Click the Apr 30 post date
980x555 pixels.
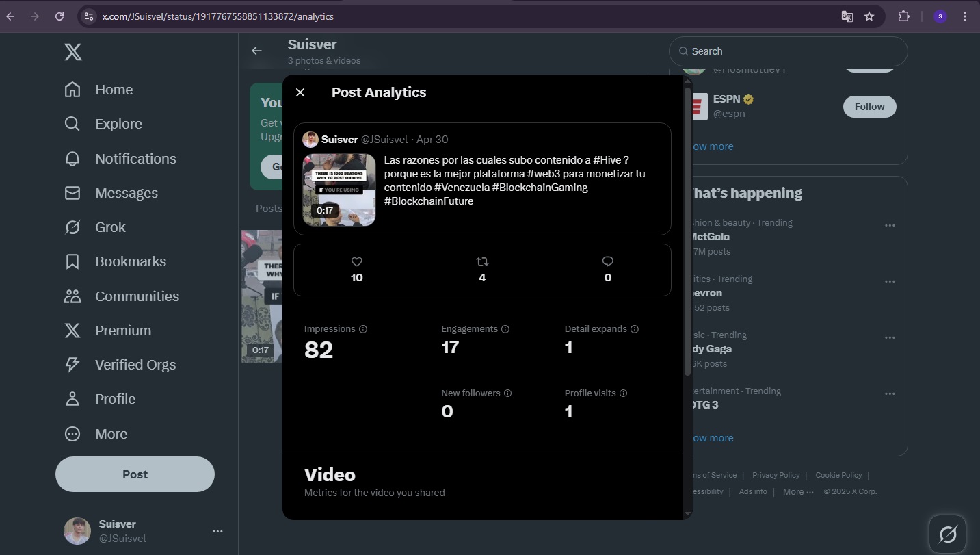432,140
